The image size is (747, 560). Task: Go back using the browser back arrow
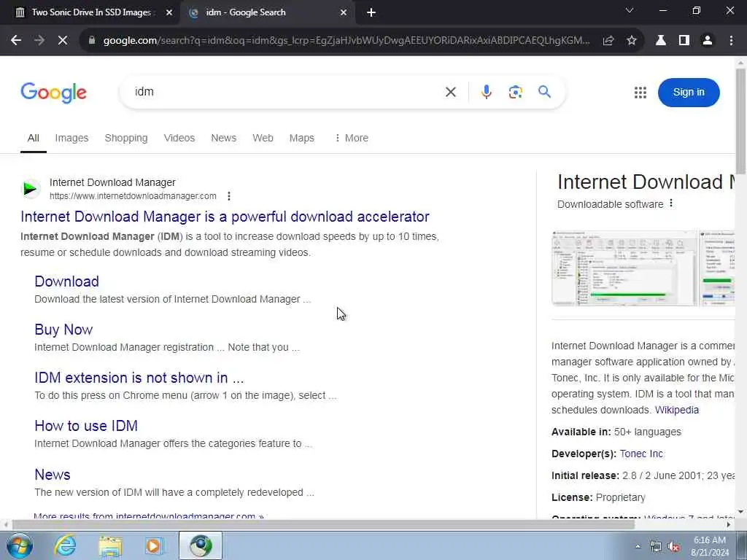(16, 41)
